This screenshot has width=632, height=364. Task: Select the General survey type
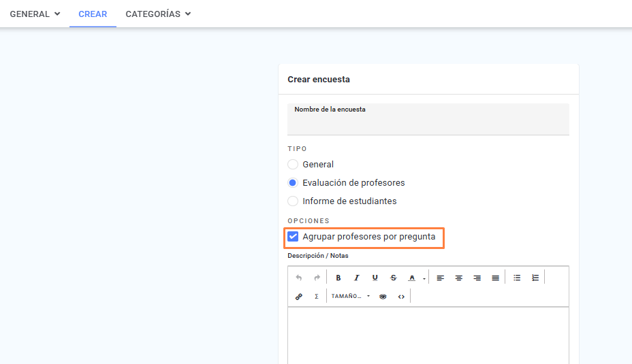tap(293, 164)
